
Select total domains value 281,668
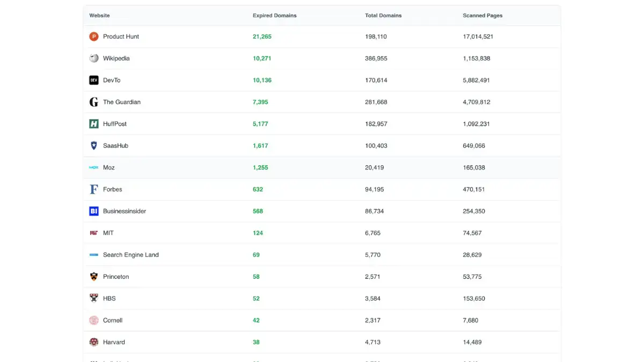(376, 102)
